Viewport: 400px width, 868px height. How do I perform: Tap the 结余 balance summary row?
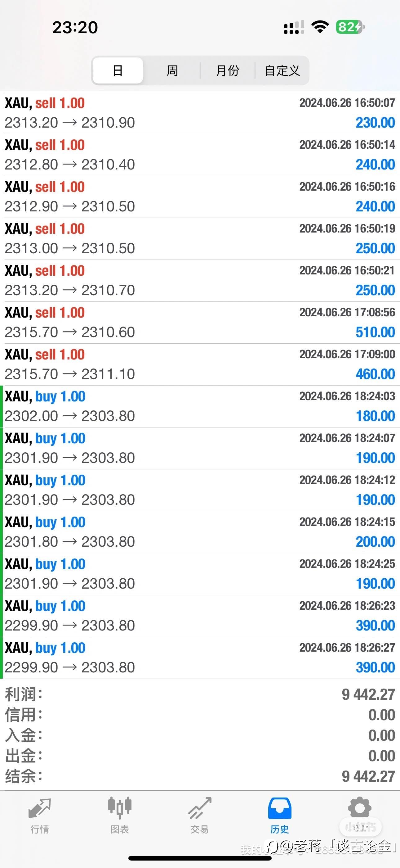point(200,776)
